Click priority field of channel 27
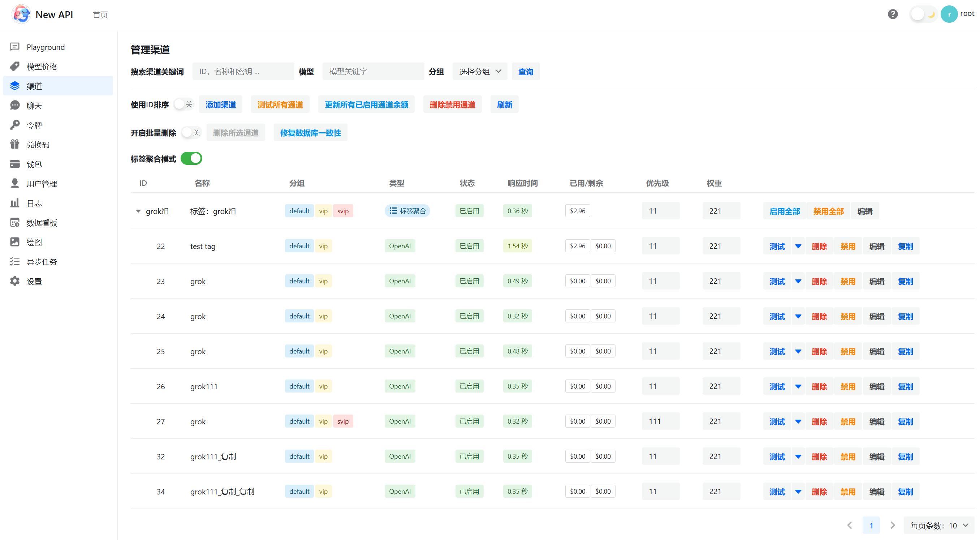 tap(660, 421)
